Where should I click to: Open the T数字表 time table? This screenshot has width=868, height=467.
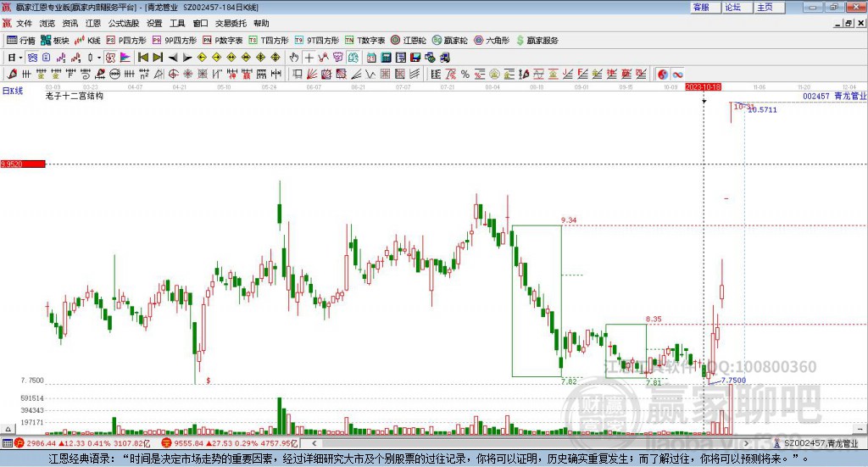click(x=364, y=41)
